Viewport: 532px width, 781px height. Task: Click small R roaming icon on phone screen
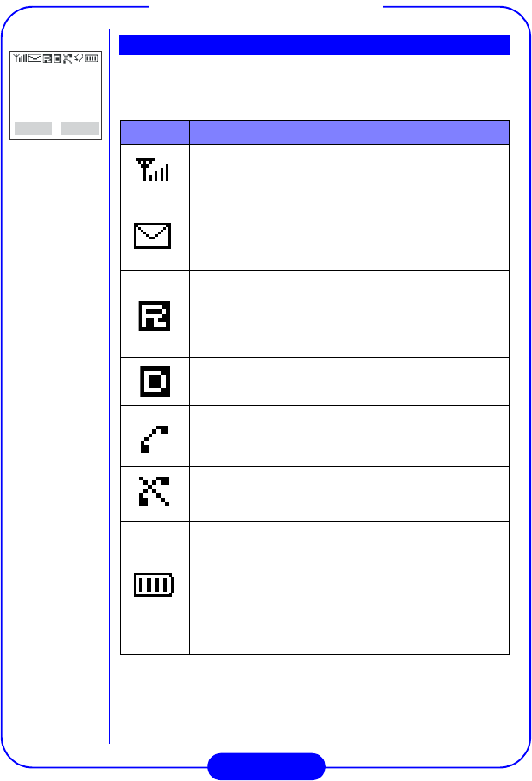pyautogui.click(x=47, y=59)
